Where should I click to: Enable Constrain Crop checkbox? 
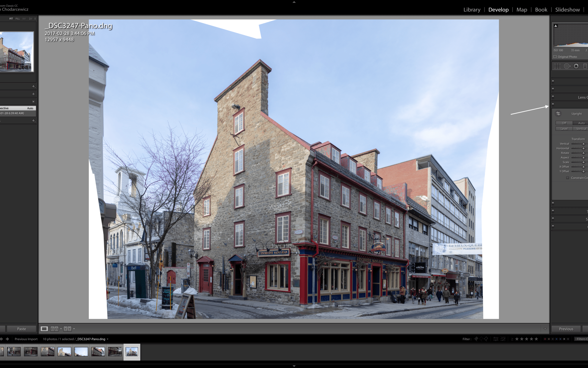(x=567, y=178)
